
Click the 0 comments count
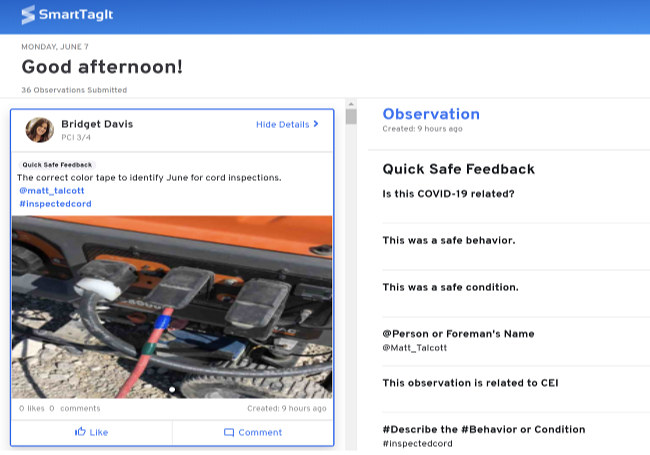(x=75, y=408)
